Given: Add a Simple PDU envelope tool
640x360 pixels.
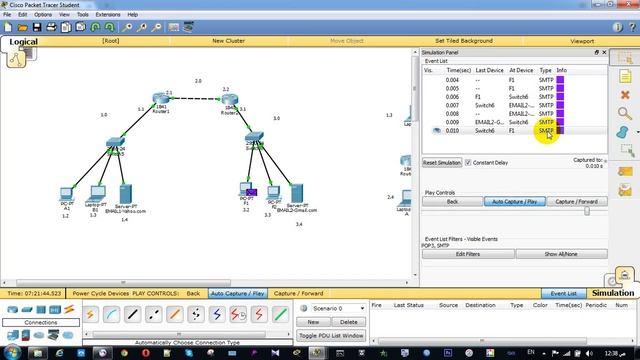Looking at the screenshot, I should [625, 171].
